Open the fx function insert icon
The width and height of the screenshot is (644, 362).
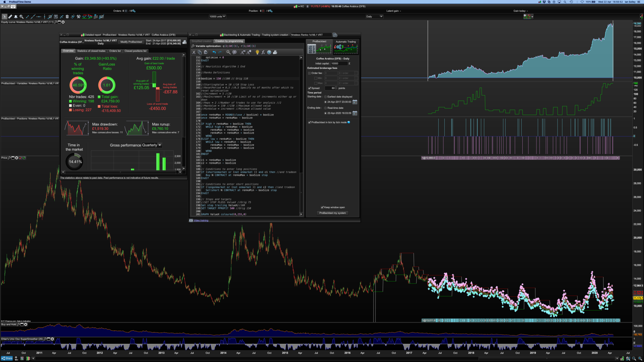pos(263,52)
